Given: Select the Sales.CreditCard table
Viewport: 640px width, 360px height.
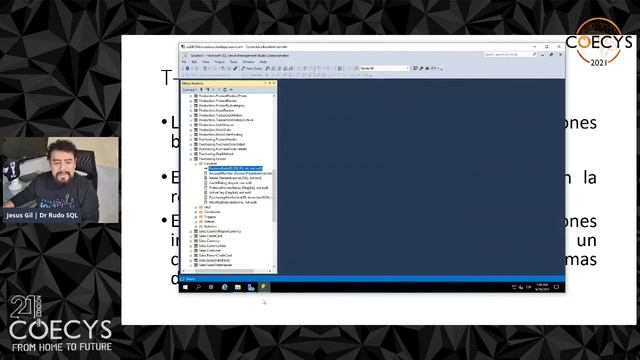Looking at the screenshot, I should coord(210,236).
